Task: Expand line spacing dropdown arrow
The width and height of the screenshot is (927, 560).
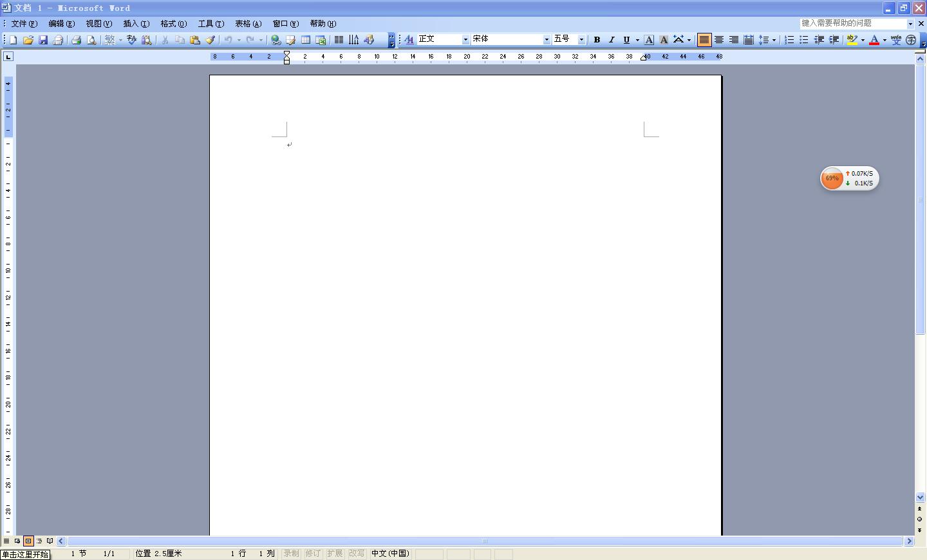Action: click(774, 40)
